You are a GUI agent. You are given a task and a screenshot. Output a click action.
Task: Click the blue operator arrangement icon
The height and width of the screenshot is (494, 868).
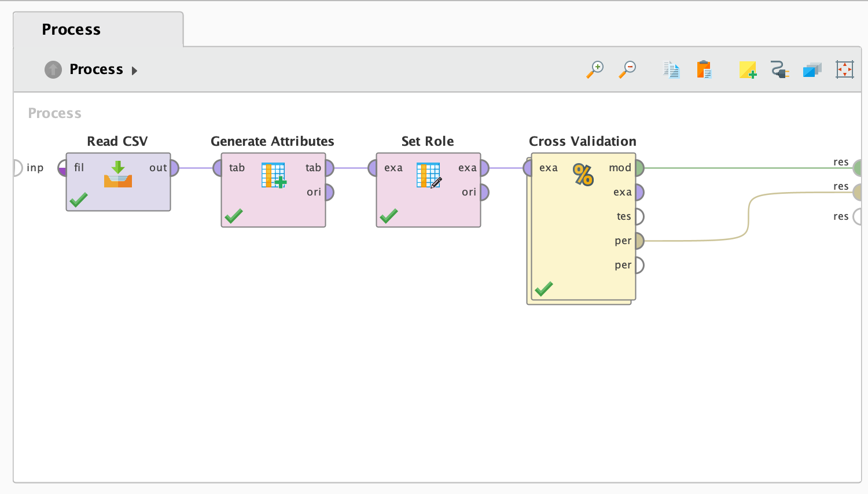[812, 70]
